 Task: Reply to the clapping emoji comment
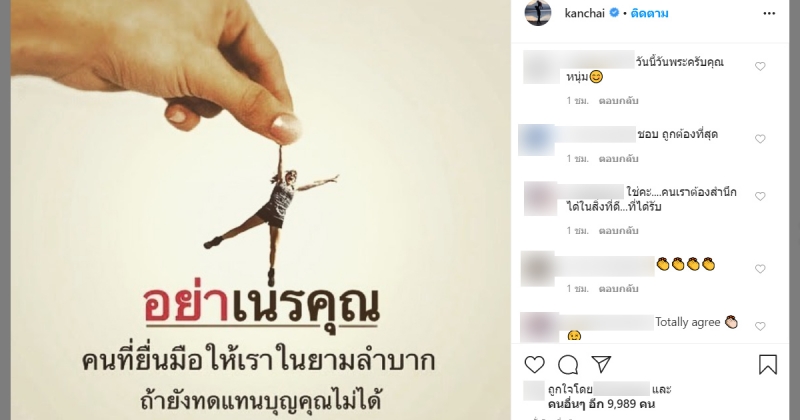click(618, 289)
